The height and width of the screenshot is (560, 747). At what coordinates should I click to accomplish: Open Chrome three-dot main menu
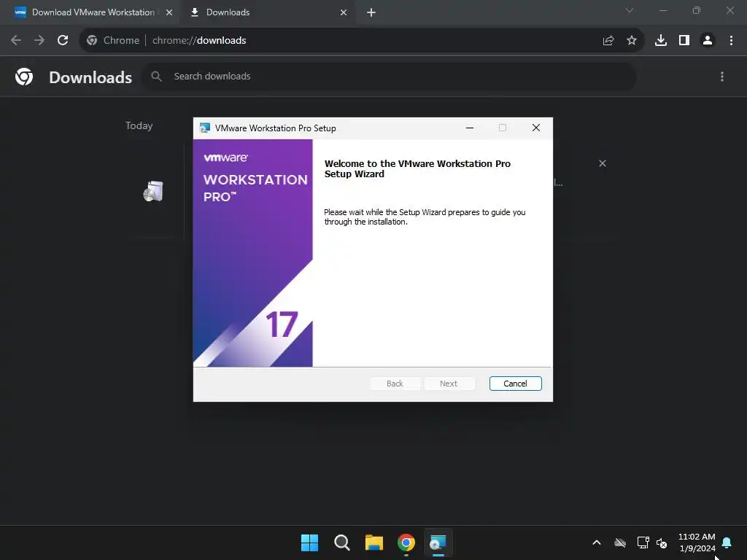coord(731,41)
